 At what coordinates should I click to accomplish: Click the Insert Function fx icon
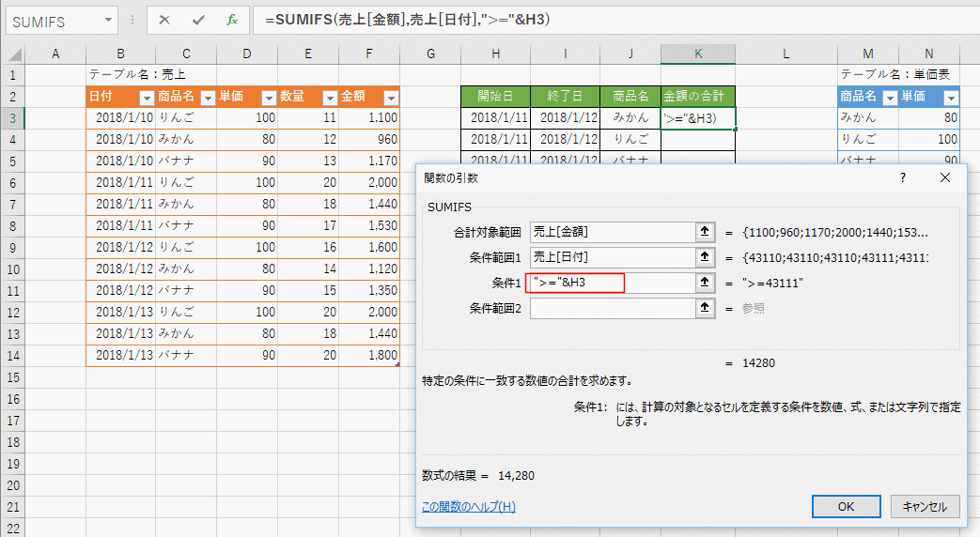click(231, 19)
